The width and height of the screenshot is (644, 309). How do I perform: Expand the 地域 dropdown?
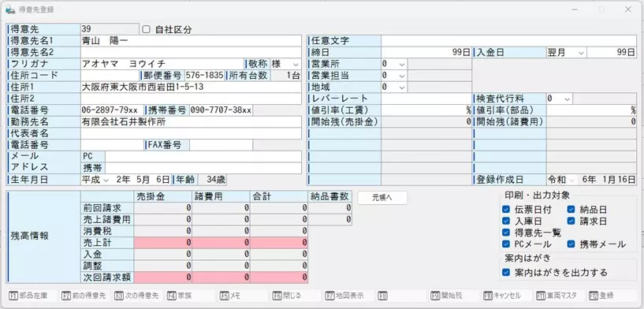[x=394, y=87]
